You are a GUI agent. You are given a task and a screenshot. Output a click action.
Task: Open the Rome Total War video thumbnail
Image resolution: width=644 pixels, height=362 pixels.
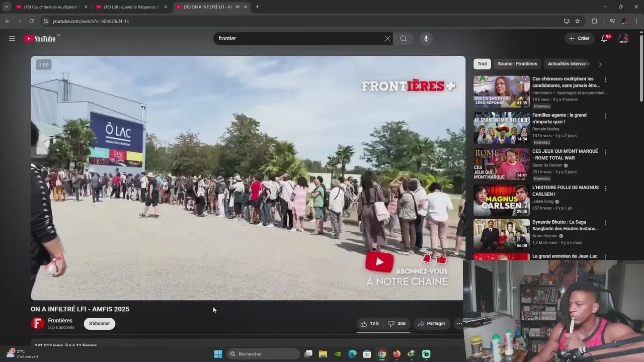[x=502, y=164]
